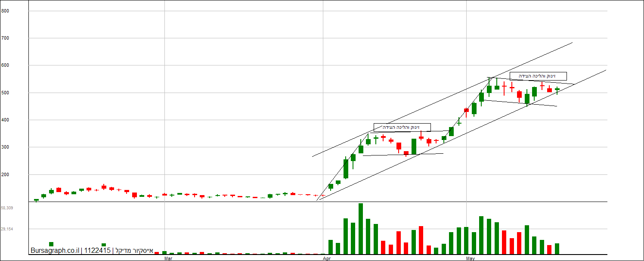644x261 pixels.
Task: Click the Apr month label
Action: pos(327,258)
